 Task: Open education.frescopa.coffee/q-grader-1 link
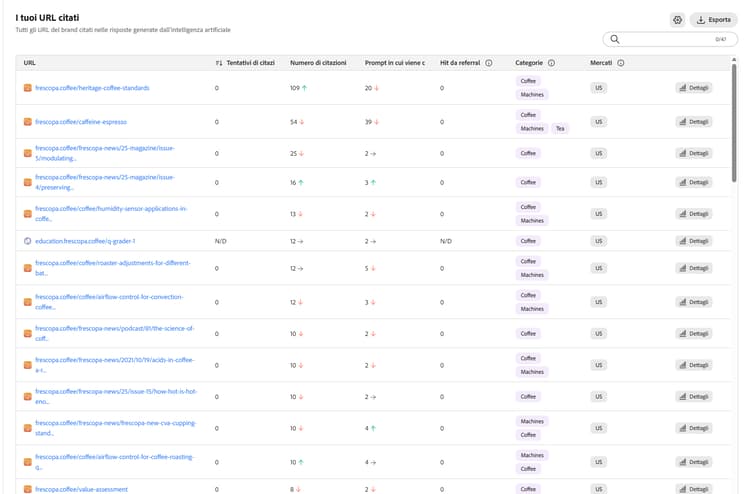point(85,241)
